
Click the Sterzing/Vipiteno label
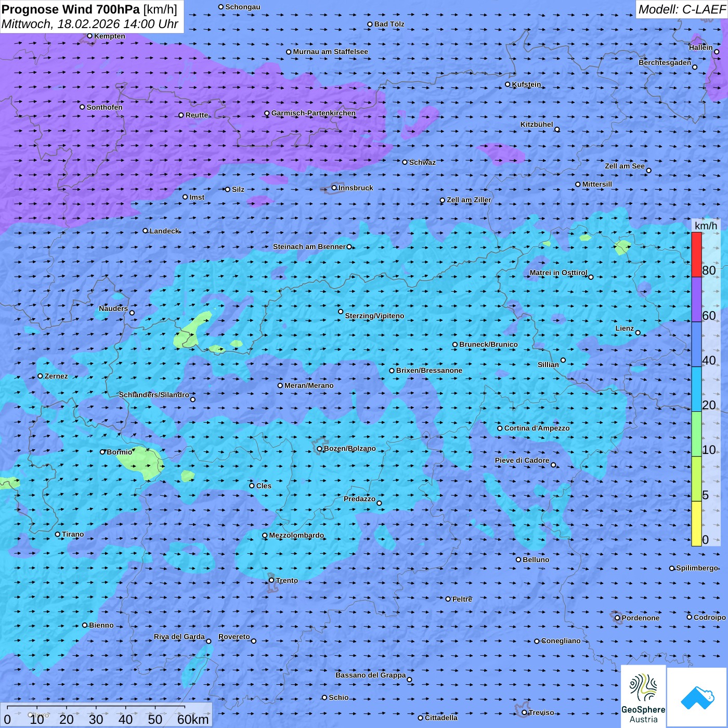point(374,316)
